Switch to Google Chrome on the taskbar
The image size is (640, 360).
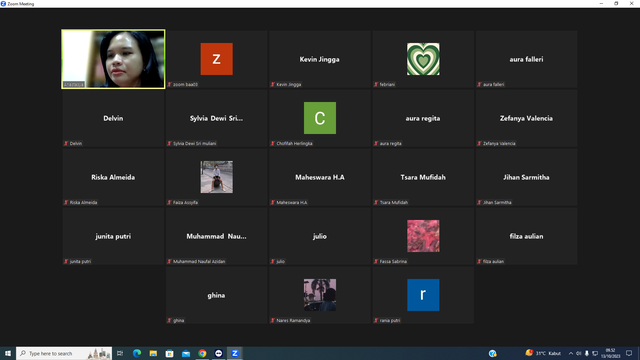[x=202, y=353]
